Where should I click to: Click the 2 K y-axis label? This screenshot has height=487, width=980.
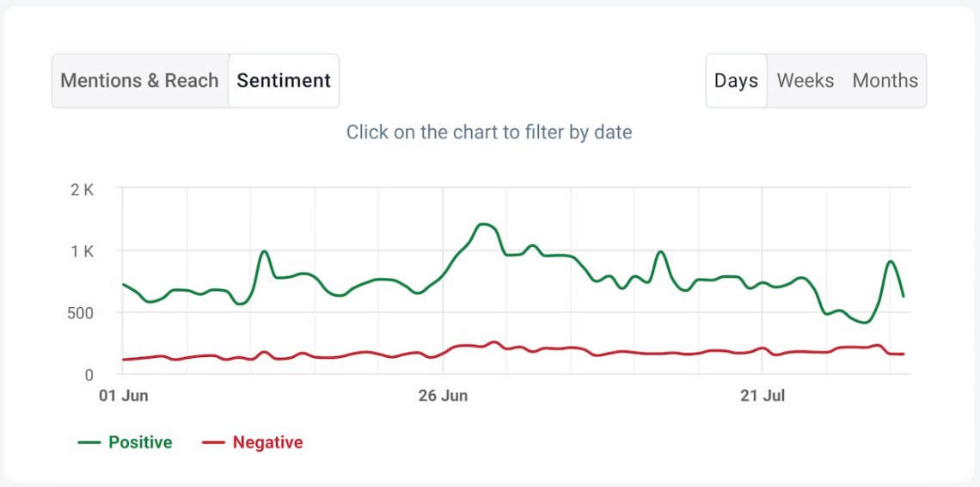click(x=82, y=189)
